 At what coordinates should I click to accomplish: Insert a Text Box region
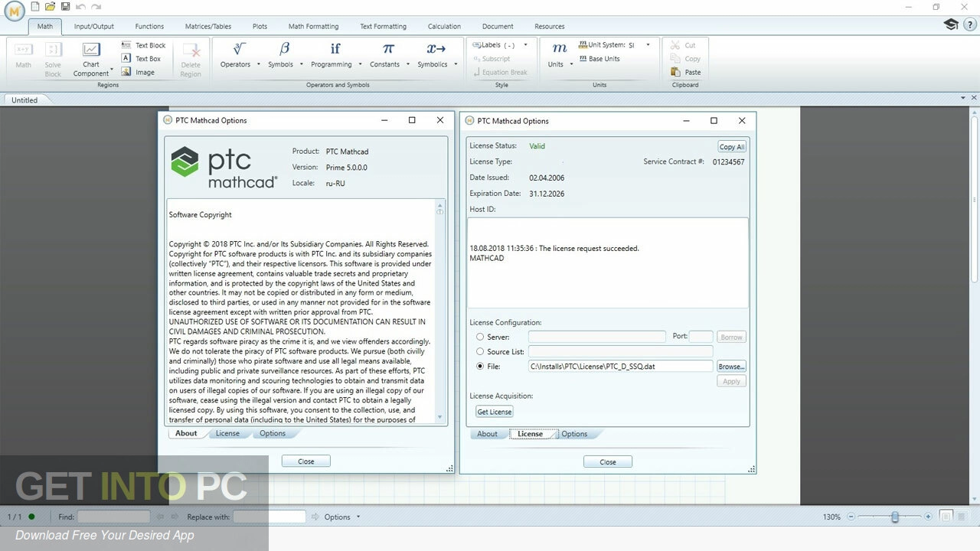[142, 59]
